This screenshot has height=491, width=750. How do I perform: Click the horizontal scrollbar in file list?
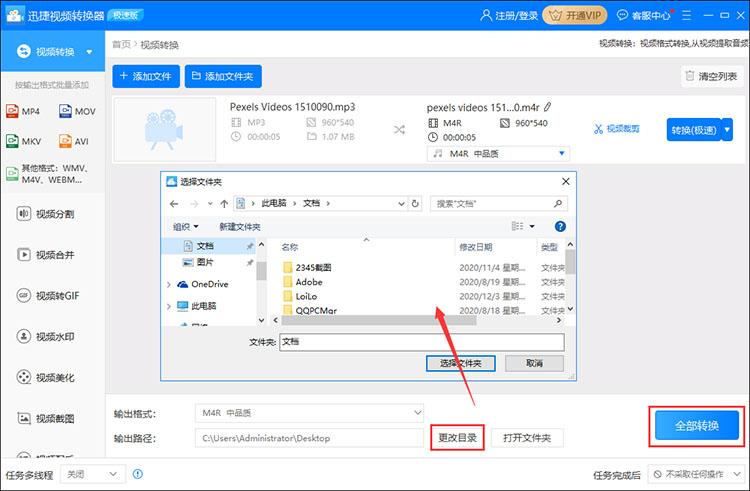(379, 320)
